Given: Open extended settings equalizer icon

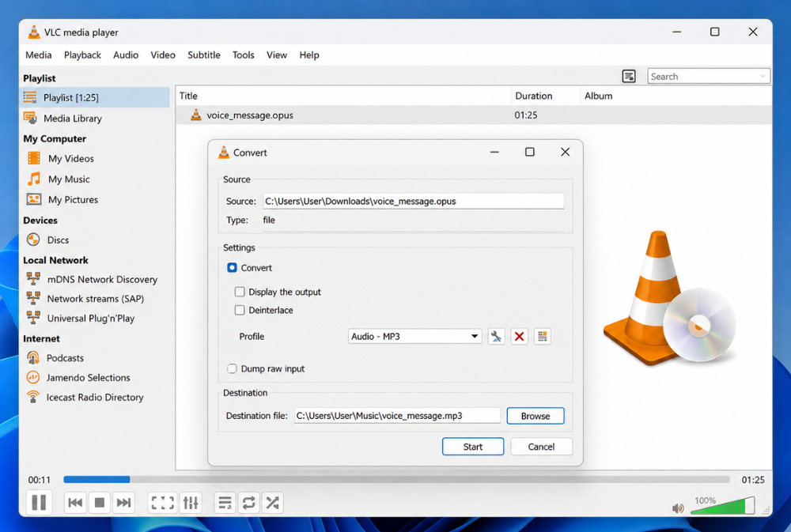Looking at the screenshot, I should click(191, 502).
